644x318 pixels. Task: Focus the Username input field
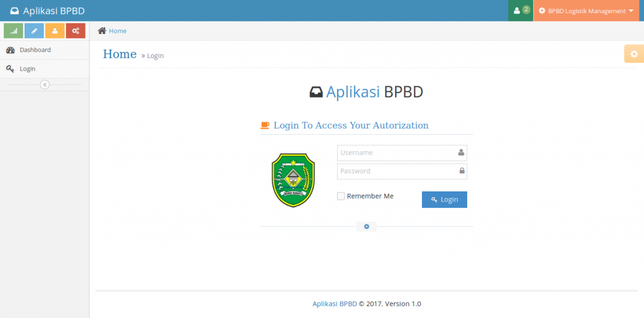click(402, 152)
